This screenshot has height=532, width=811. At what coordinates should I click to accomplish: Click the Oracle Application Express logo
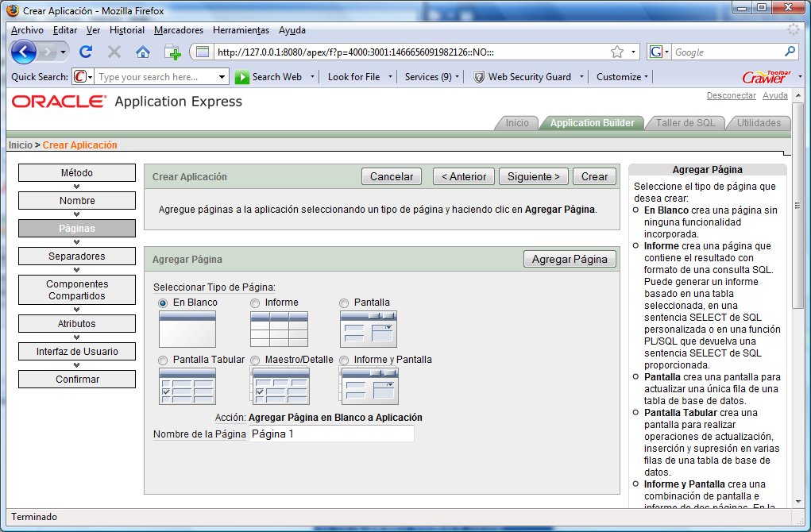(x=127, y=102)
